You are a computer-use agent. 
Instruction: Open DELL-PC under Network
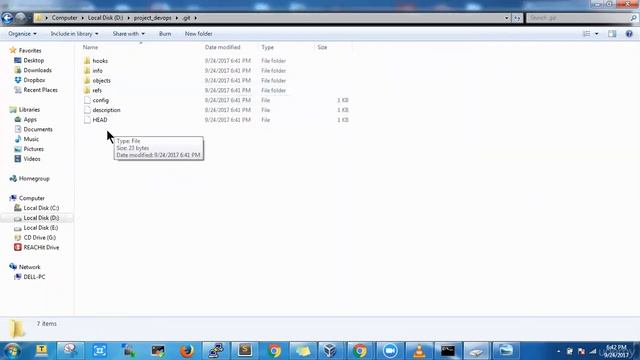[34, 277]
